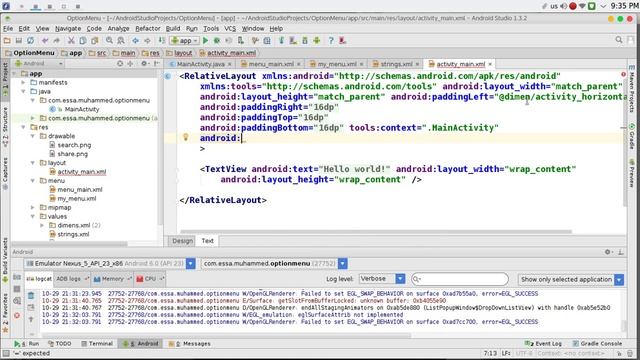Click the Debug app bug icon
Viewport: 640px width, 360px height.
[x=217, y=40]
